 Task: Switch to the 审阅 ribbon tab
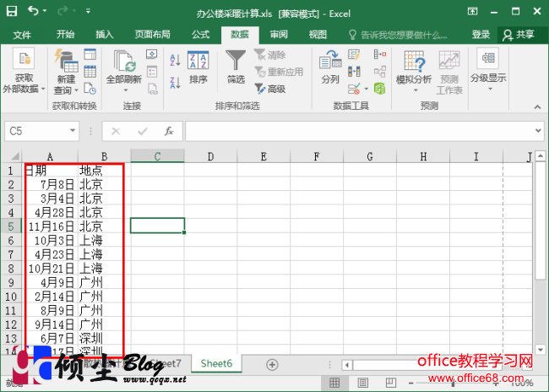[279, 35]
